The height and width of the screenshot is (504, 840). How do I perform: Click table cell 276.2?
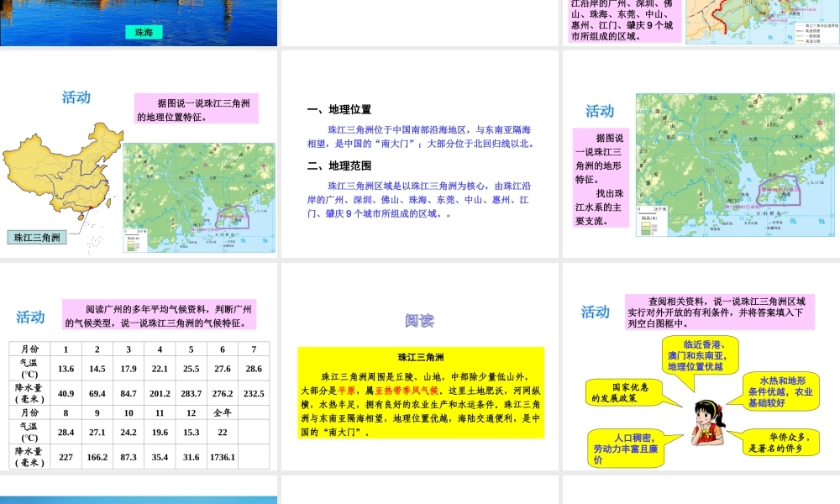point(223,393)
